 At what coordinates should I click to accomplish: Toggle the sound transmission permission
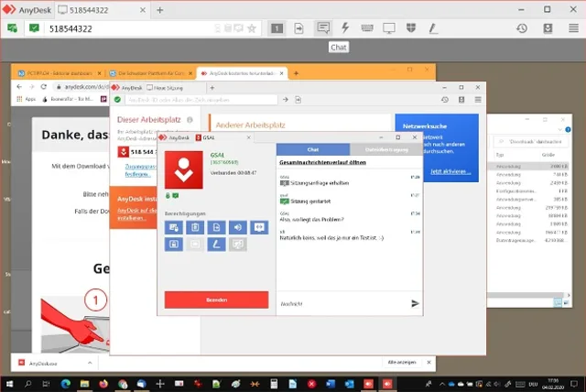pyautogui.click(x=238, y=227)
